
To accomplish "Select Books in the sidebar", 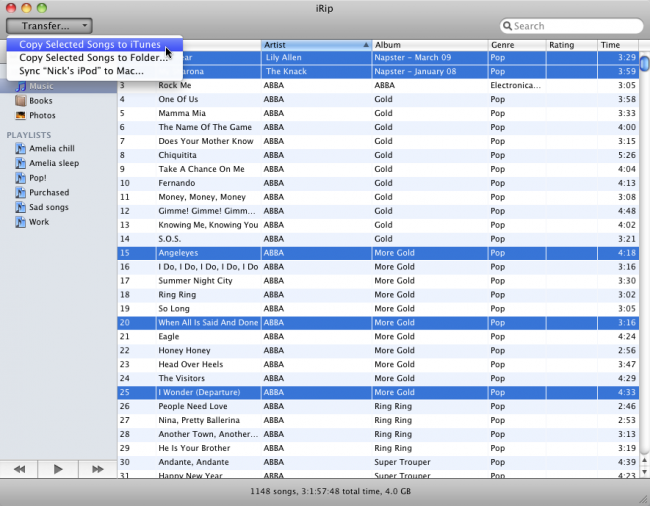I will click(x=41, y=101).
